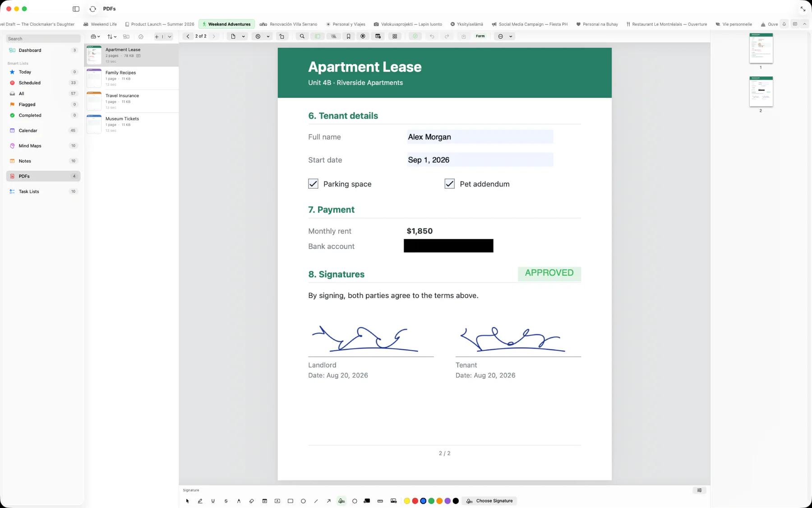The image size is (812, 508).
Task: Activate the signature tool icon
Action: [341, 501]
